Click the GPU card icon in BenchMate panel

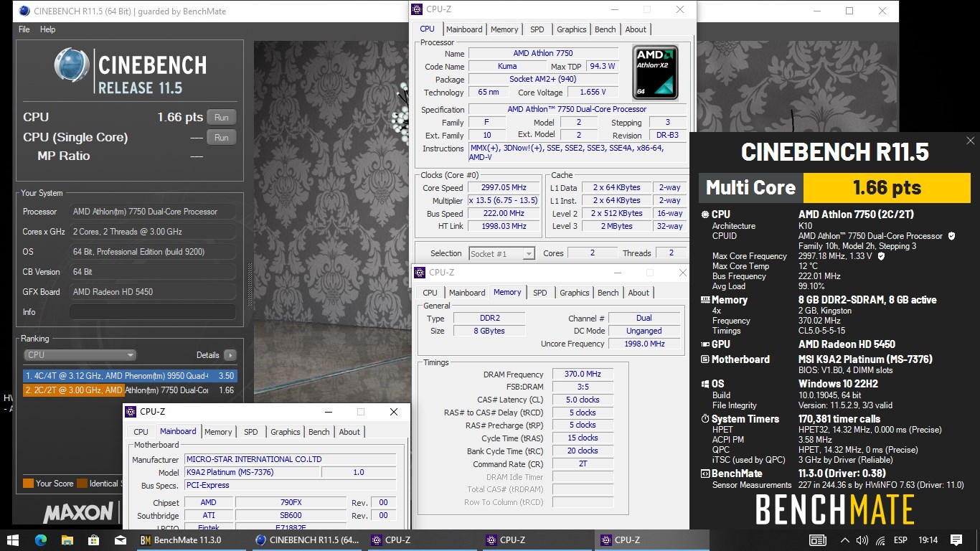(x=705, y=344)
